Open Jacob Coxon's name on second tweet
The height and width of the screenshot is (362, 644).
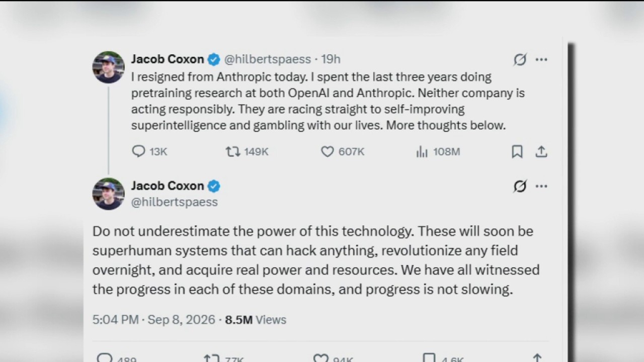[168, 186]
